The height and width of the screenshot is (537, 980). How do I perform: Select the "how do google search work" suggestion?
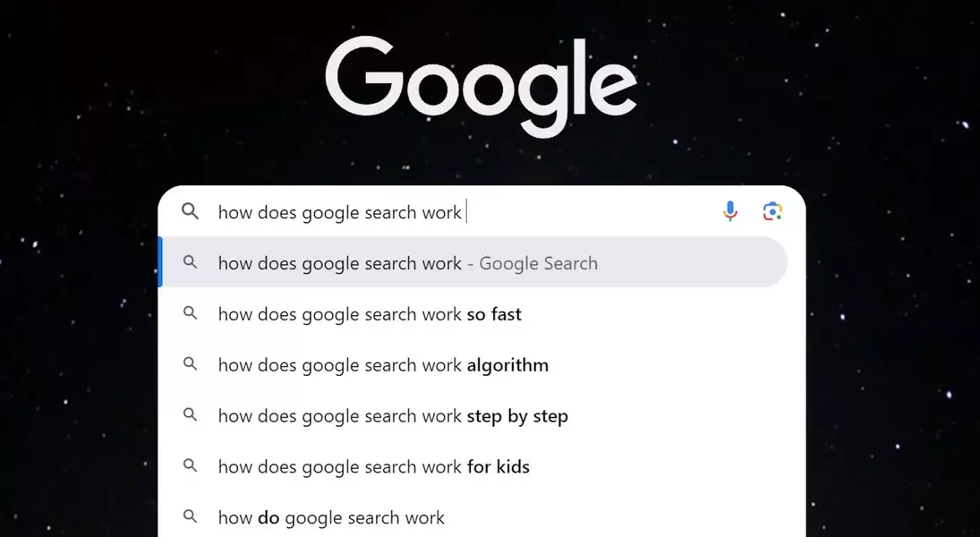pos(331,518)
